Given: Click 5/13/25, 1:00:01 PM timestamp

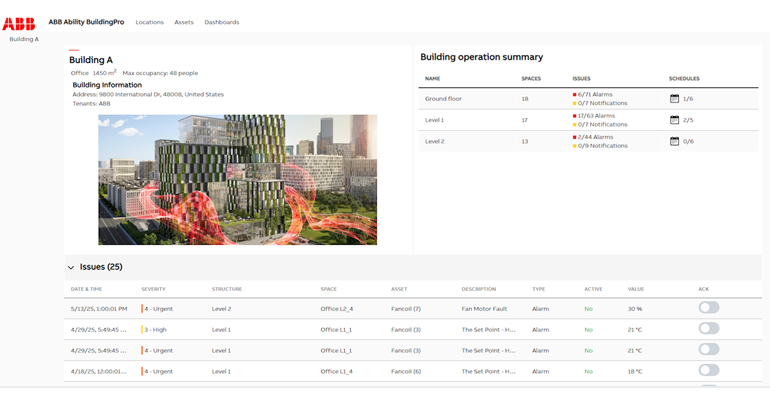Looking at the screenshot, I should 99,309.
